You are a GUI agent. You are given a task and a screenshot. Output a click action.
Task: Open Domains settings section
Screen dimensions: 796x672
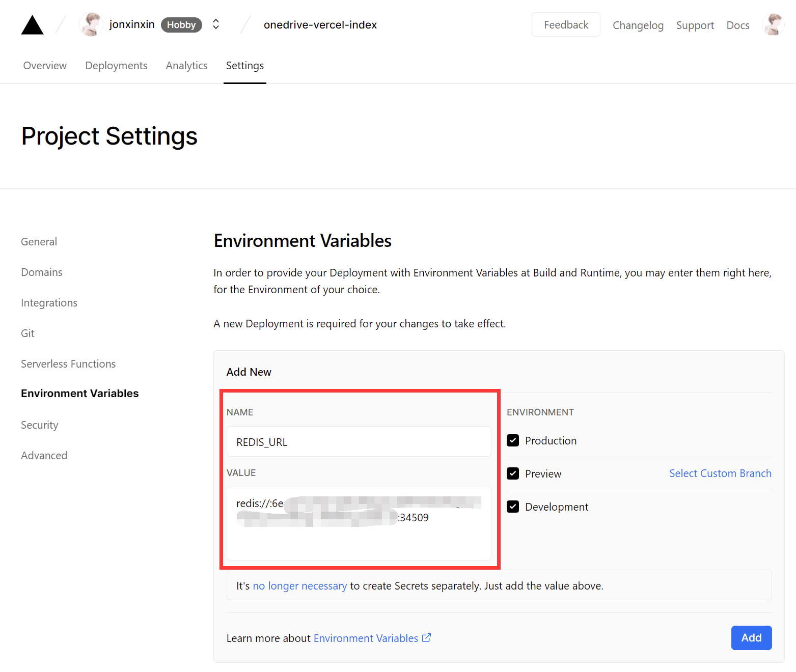click(42, 272)
